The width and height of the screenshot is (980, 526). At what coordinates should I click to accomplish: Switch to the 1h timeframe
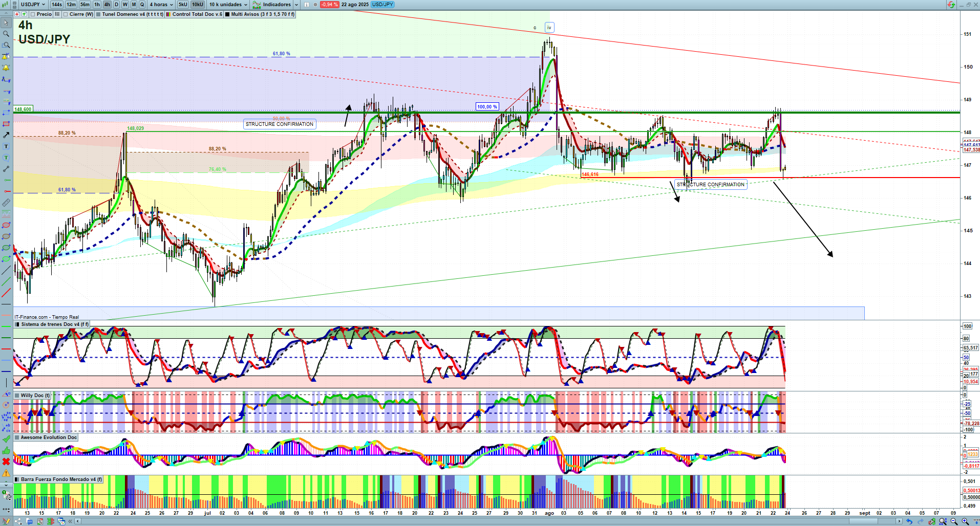97,5
